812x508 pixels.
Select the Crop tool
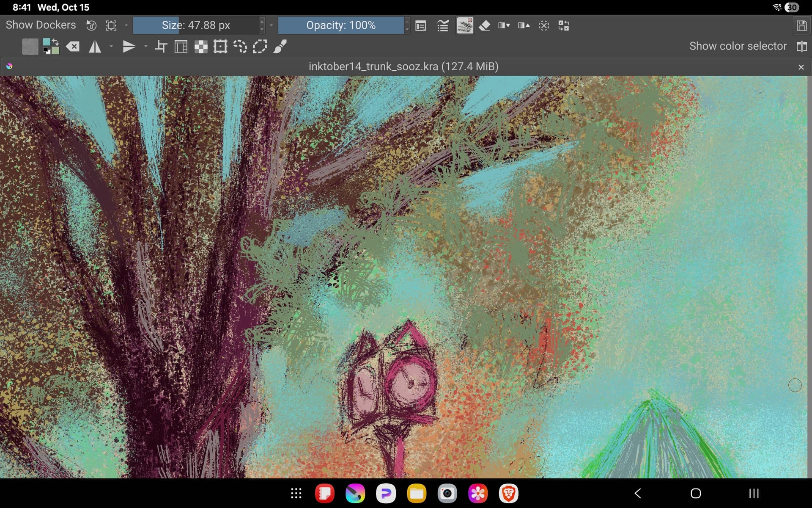pos(161,47)
